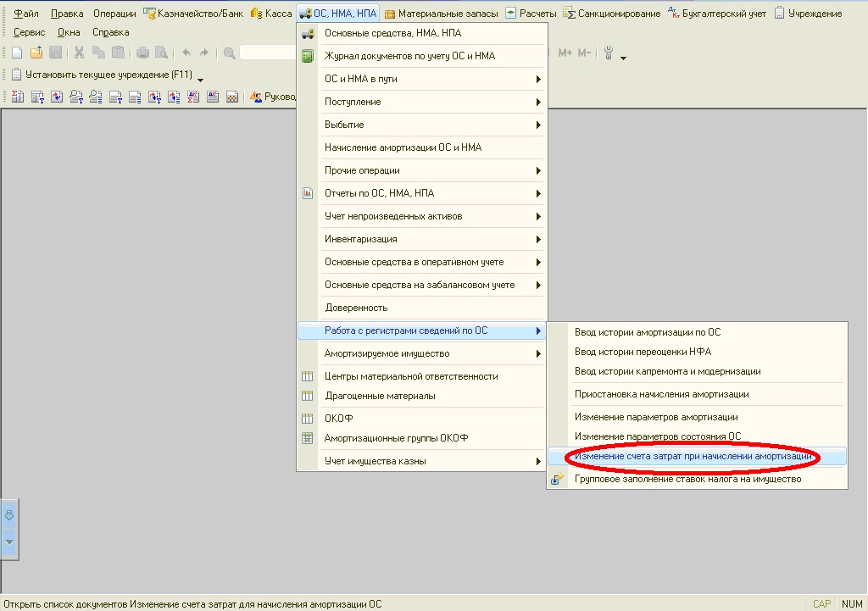This screenshot has height=611, width=868.
Task: Click the toolbar search input field
Action: 269,53
